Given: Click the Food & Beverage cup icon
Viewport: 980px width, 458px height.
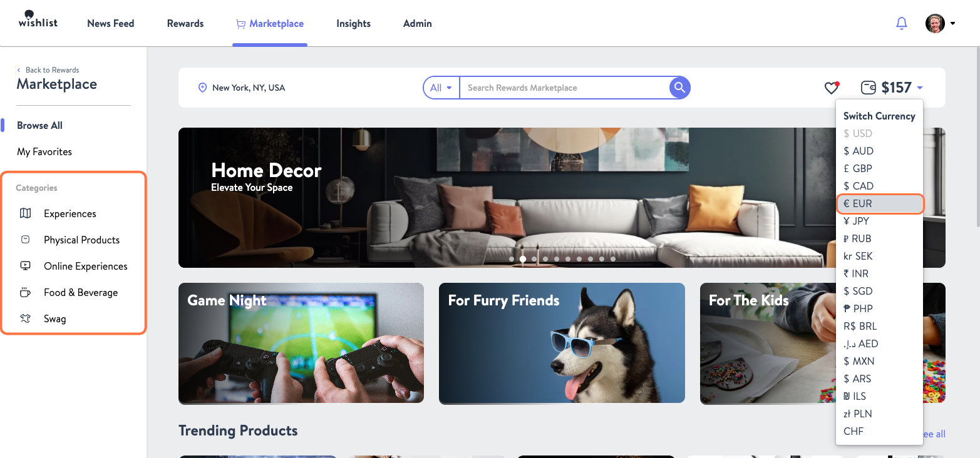Looking at the screenshot, I should [26, 292].
